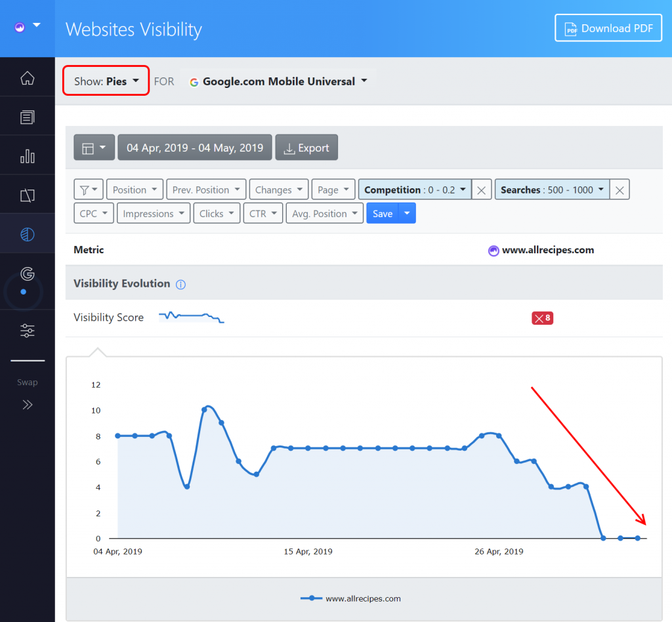Open the Competition : 0 - 0.2 filter
Image resolution: width=672 pixels, height=622 pixels.
coord(415,190)
